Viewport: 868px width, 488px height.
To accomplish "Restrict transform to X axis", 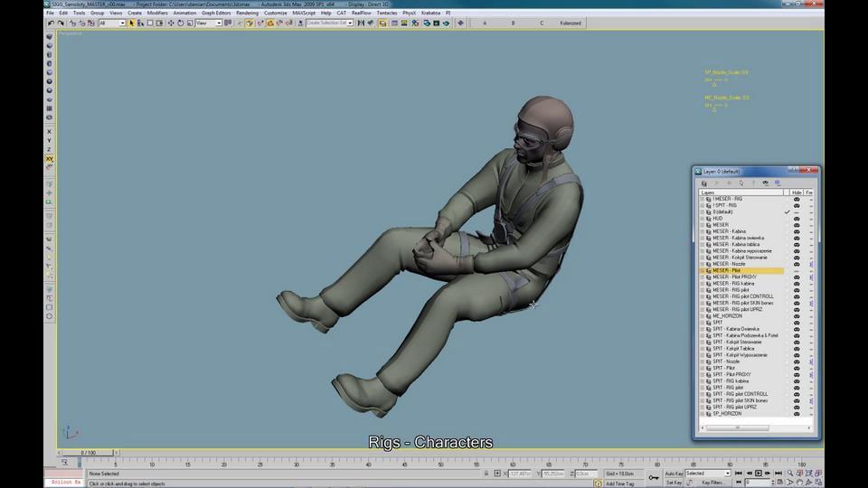I will (49, 132).
